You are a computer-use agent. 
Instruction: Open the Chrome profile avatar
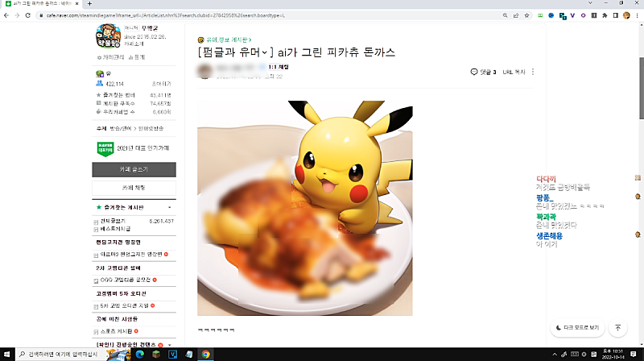626,15
